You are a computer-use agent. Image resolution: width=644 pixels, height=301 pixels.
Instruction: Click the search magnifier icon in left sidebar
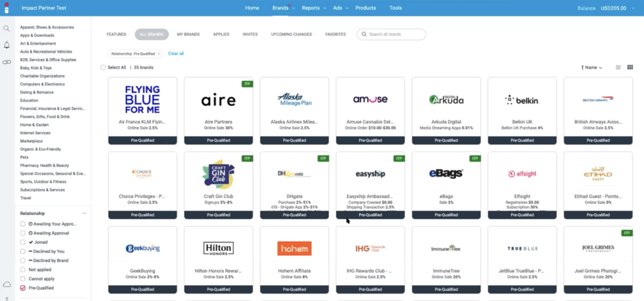(x=7, y=28)
